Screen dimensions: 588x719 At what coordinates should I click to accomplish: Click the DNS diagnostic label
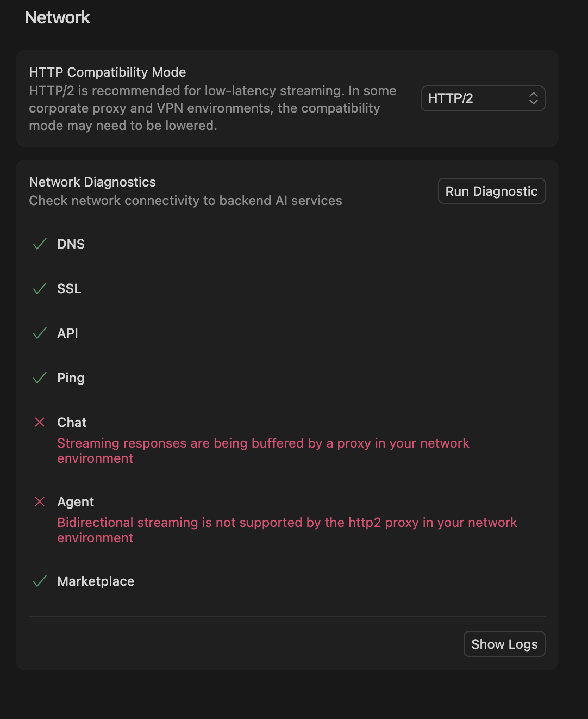pyautogui.click(x=71, y=244)
